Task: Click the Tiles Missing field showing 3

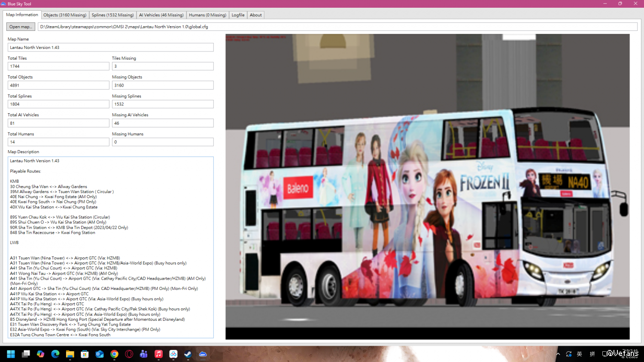Action: pyautogui.click(x=163, y=66)
